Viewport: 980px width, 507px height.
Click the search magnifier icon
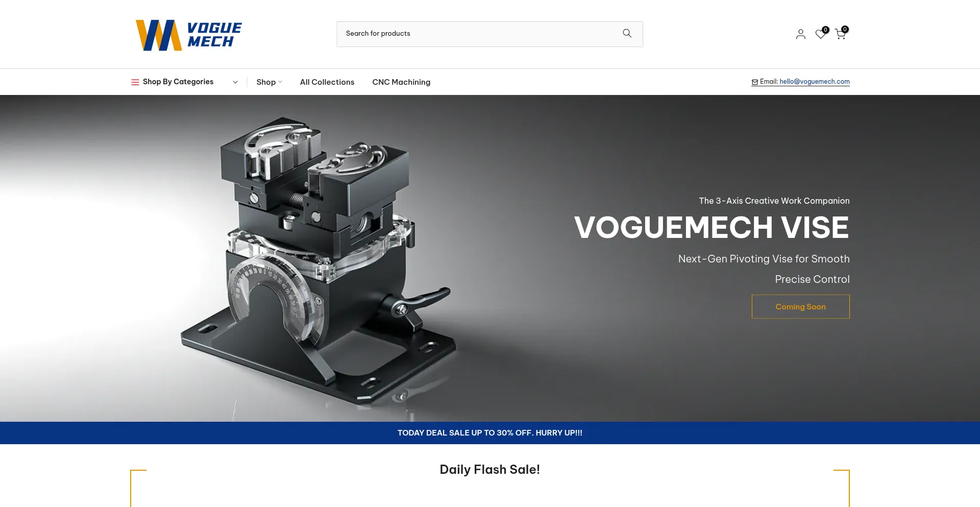627,33
